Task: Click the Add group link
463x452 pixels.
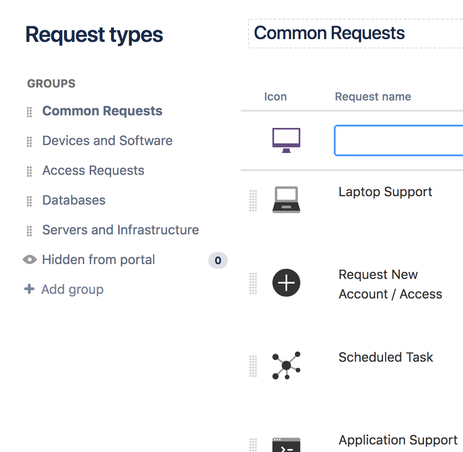Action: pos(72,289)
